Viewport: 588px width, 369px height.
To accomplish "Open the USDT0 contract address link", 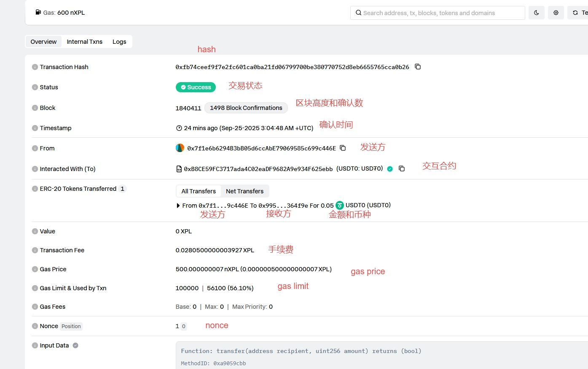I will tap(258, 169).
